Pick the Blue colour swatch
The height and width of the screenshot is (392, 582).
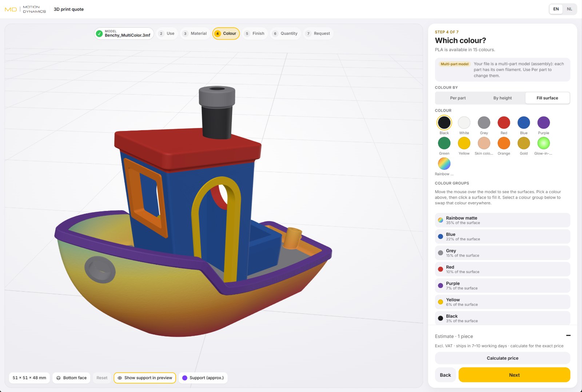pos(524,123)
